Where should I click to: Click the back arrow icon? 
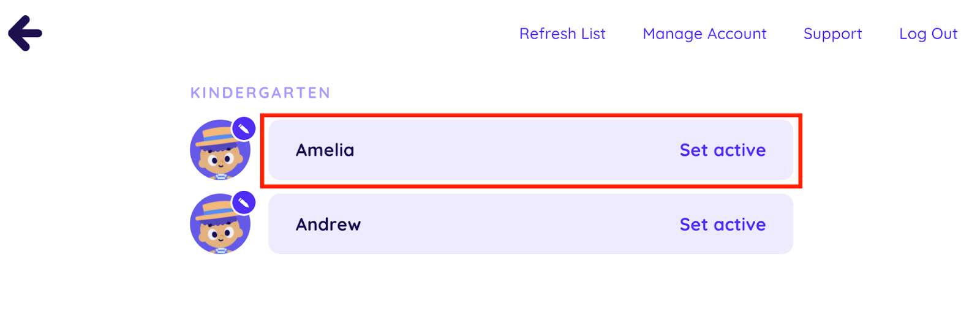pos(25,33)
